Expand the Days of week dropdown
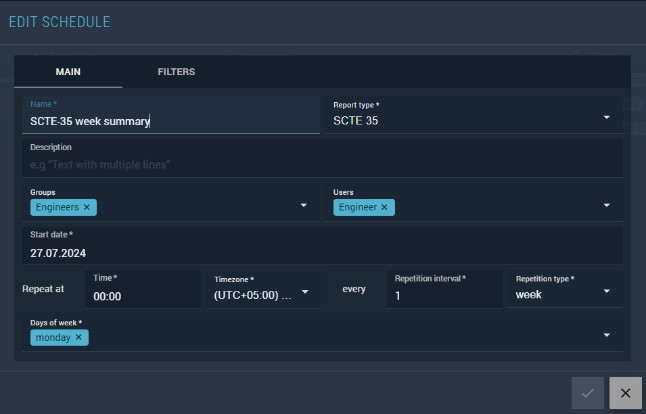Image resolution: width=646 pixels, height=414 pixels. [x=606, y=335]
